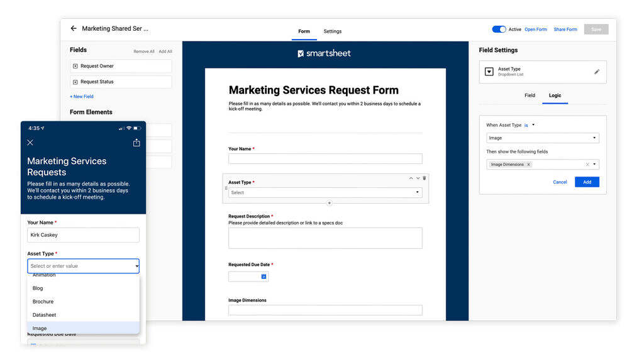
Task: Click the plus icon below Asset Type field
Action: (x=329, y=203)
